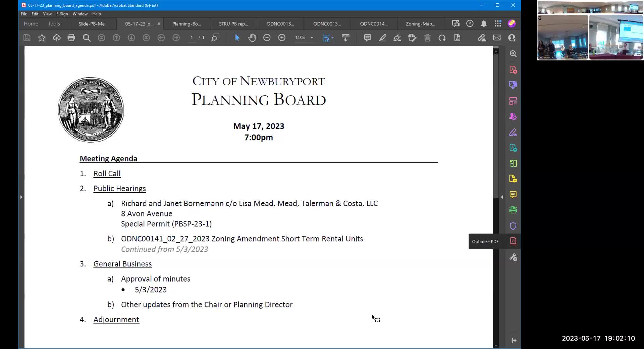
Task: Close the 05-17-23_pl... tab
Action: click(159, 24)
